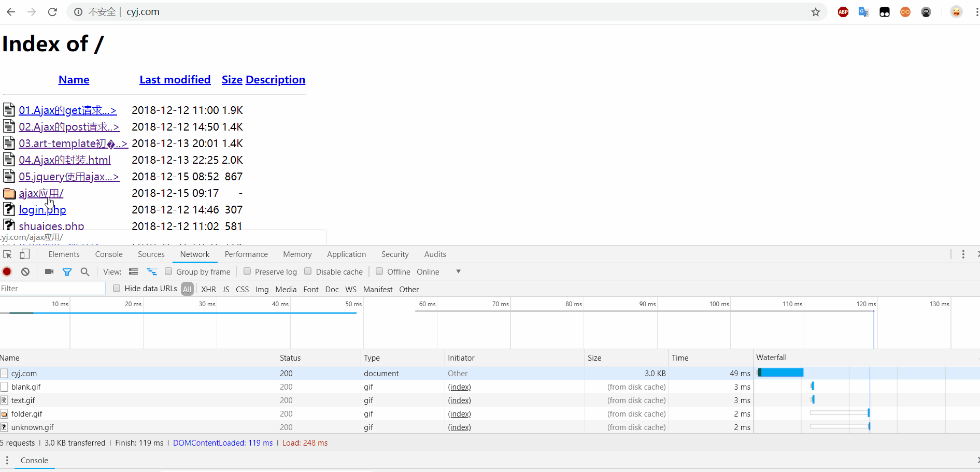This screenshot has width=980, height=472.
Task: Toggle the overview waterfall view icon
Action: click(152, 271)
